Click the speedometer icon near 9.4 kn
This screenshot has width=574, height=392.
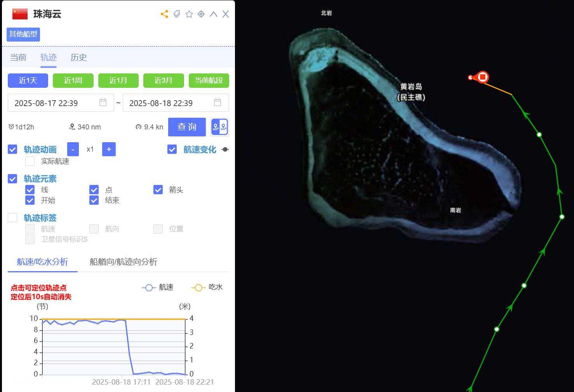pos(139,127)
